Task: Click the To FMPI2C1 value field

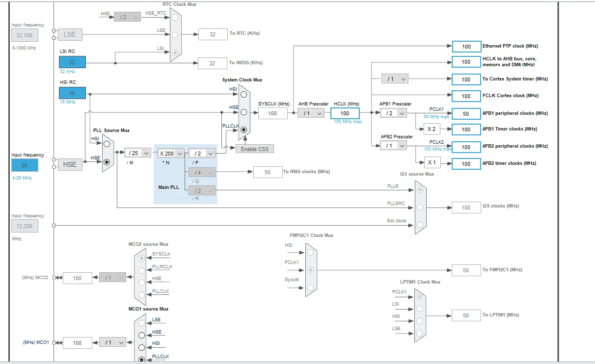Action: tap(466, 270)
